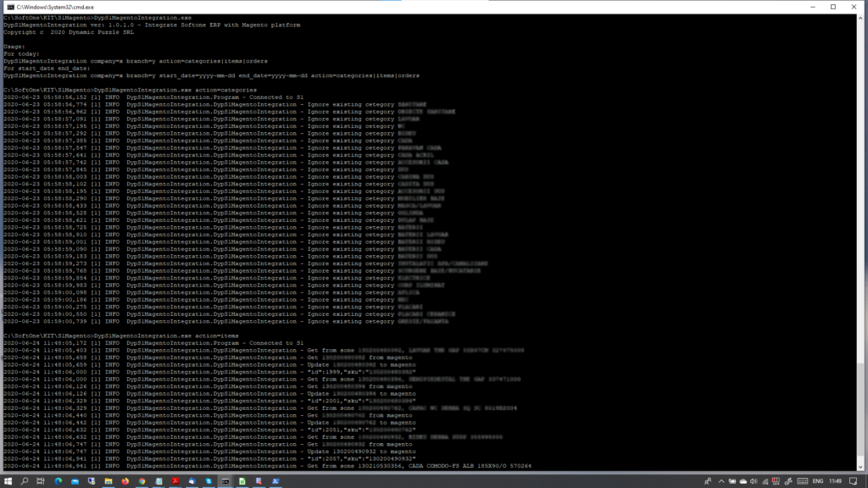Click version line 'ver: 1.0.1.0'
Image resolution: width=868 pixels, height=488 pixels.
tap(152, 25)
